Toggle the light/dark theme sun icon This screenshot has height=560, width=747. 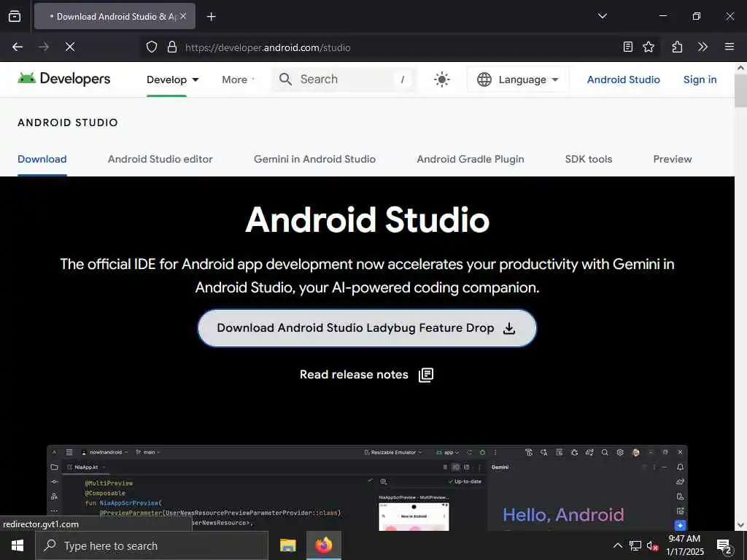[441, 79]
